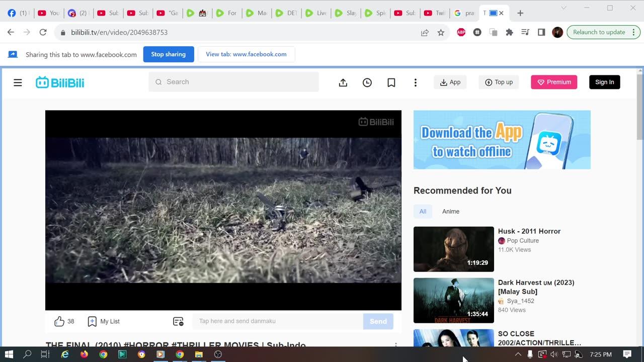The width and height of the screenshot is (644, 362).
Task: Close the current active tab
Action: click(x=501, y=13)
